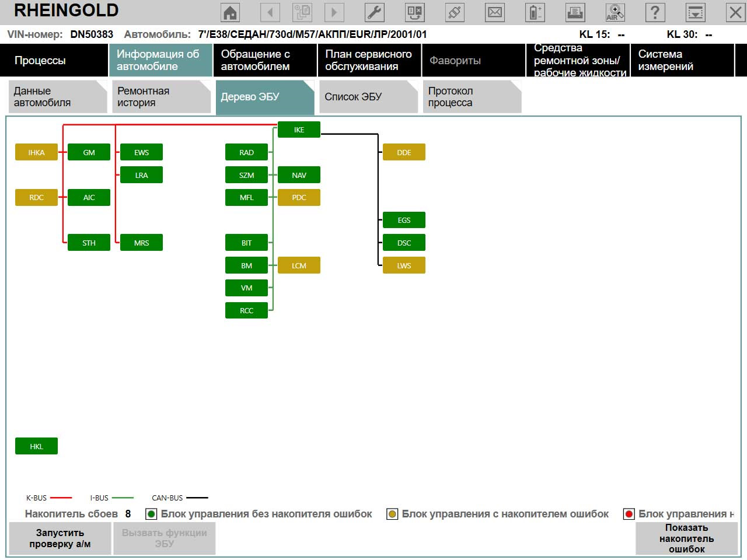This screenshot has height=560, width=747.
Task: Select the SZM control unit node
Action: [246, 175]
